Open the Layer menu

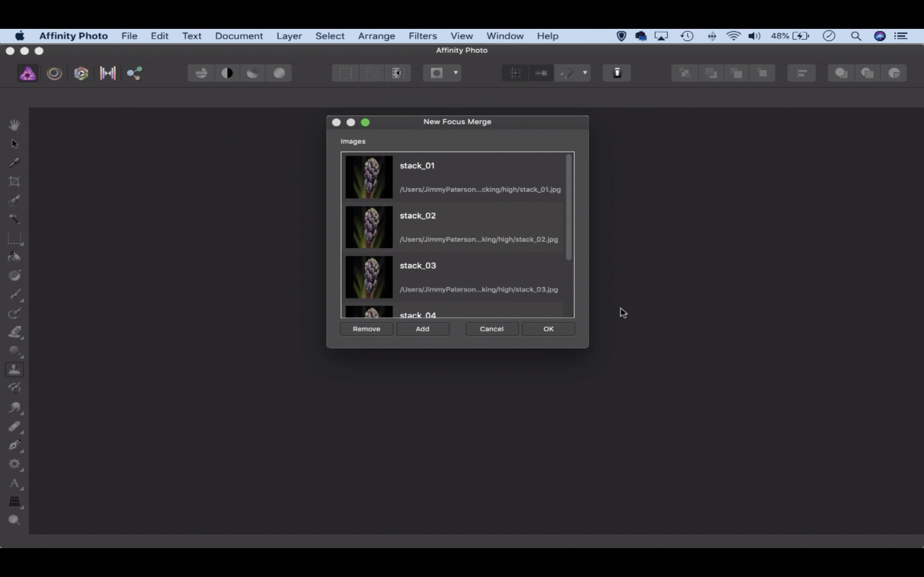289,36
